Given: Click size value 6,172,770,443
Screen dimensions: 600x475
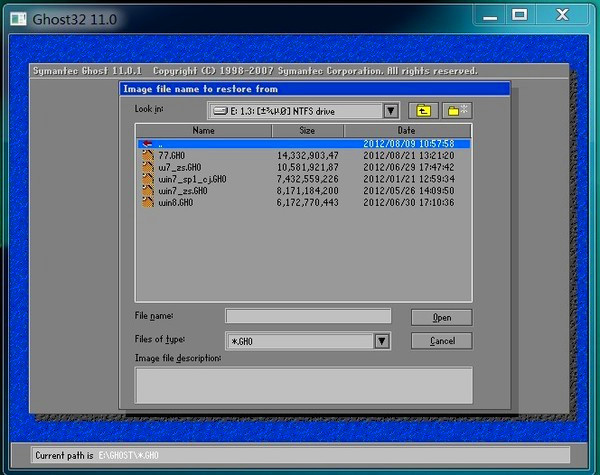Looking at the screenshot, I should [x=308, y=202].
